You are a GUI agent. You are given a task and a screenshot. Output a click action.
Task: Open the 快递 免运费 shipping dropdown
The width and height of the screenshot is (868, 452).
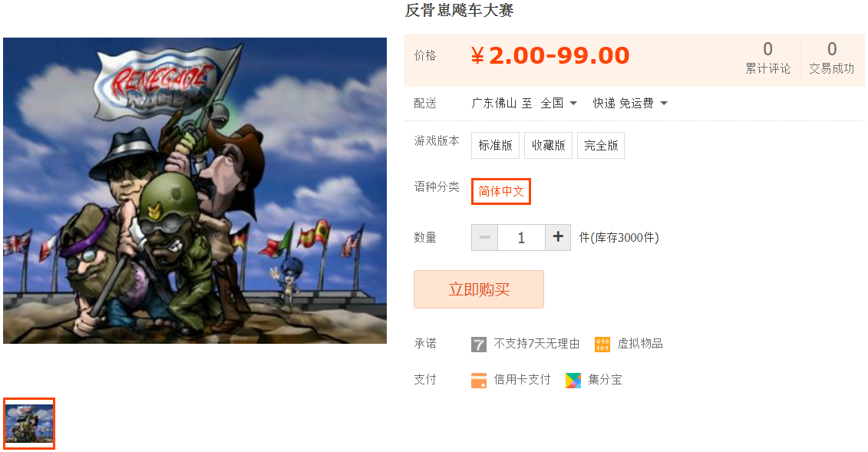click(x=630, y=104)
